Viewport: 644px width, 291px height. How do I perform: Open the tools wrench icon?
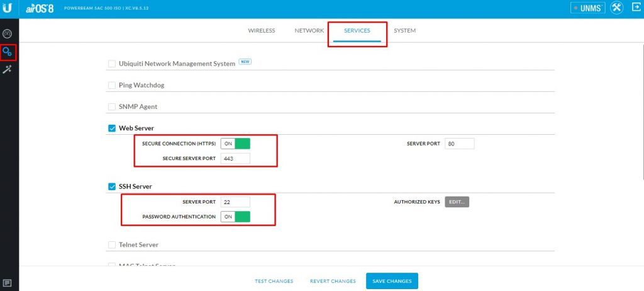click(616, 8)
